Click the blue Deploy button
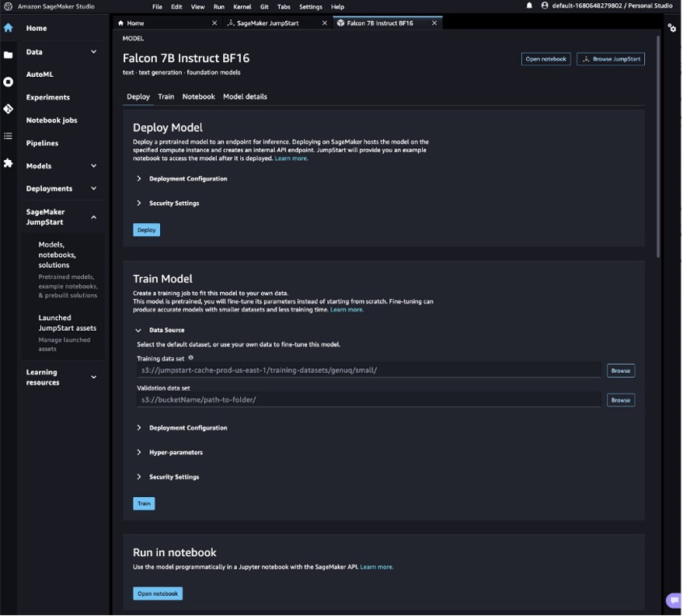Viewport: 683px width, 616px height. pyautogui.click(x=146, y=230)
